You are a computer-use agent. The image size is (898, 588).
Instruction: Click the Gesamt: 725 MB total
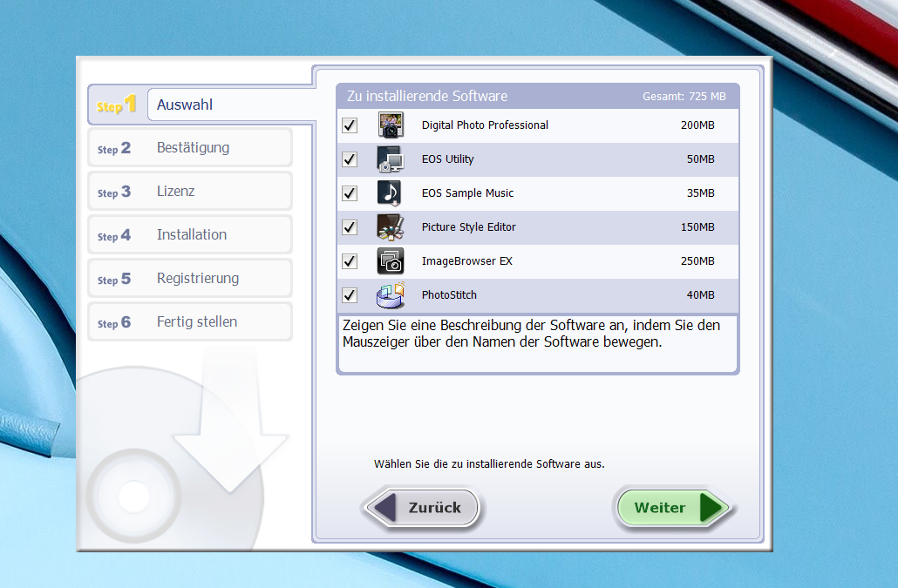click(x=684, y=97)
